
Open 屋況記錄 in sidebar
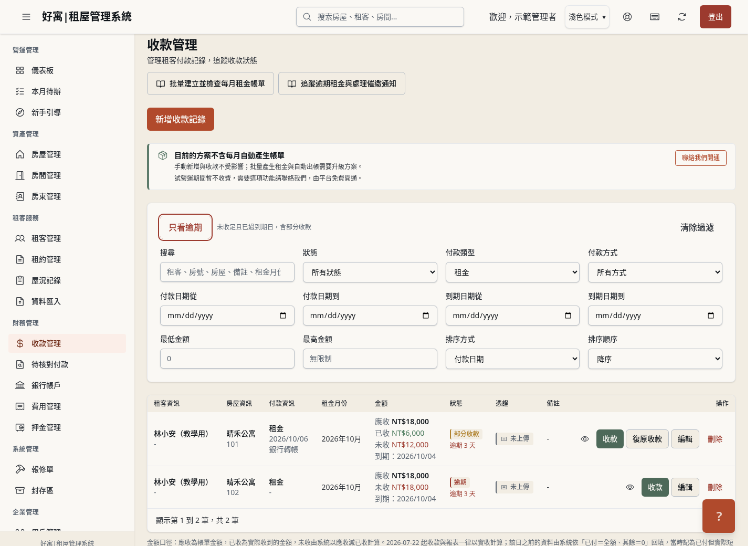pyautogui.click(x=67, y=280)
